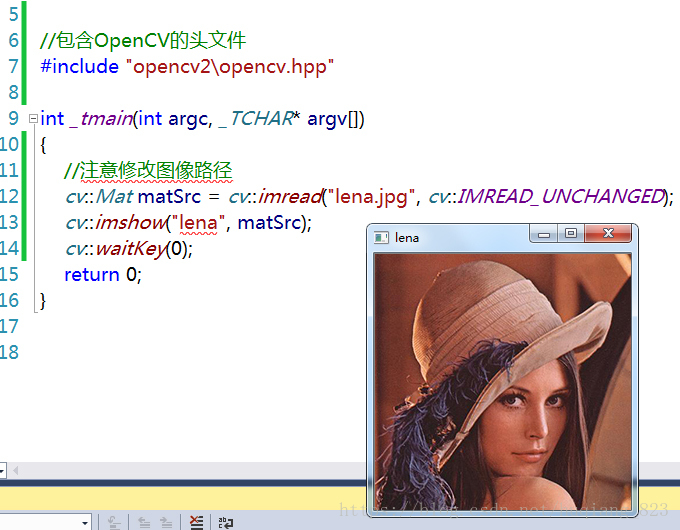Viewport: 680px width, 530px height.
Task: Click the //注意修改图像路径 comment
Action: pos(148,170)
